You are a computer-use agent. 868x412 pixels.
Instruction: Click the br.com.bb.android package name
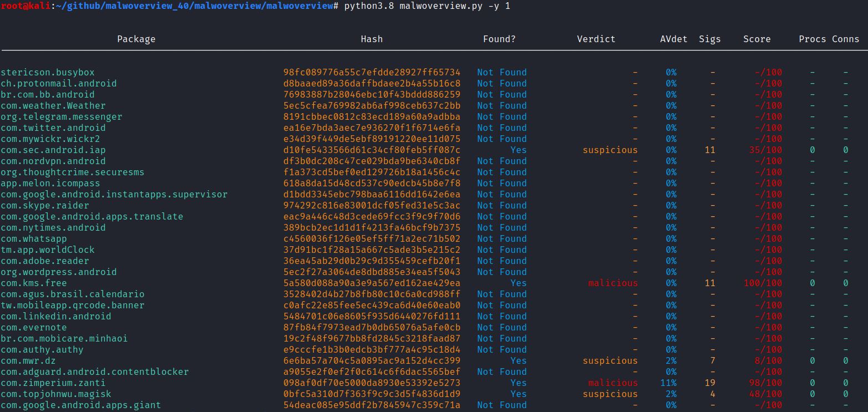(x=48, y=94)
